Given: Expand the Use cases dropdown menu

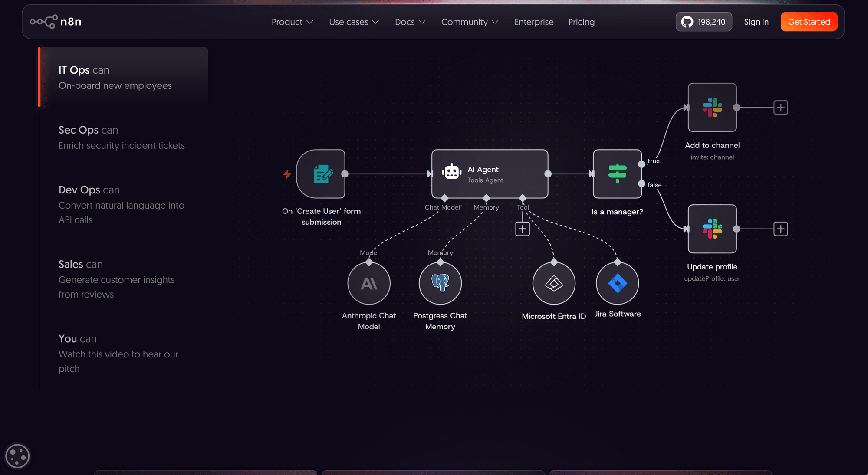Looking at the screenshot, I should (x=354, y=22).
